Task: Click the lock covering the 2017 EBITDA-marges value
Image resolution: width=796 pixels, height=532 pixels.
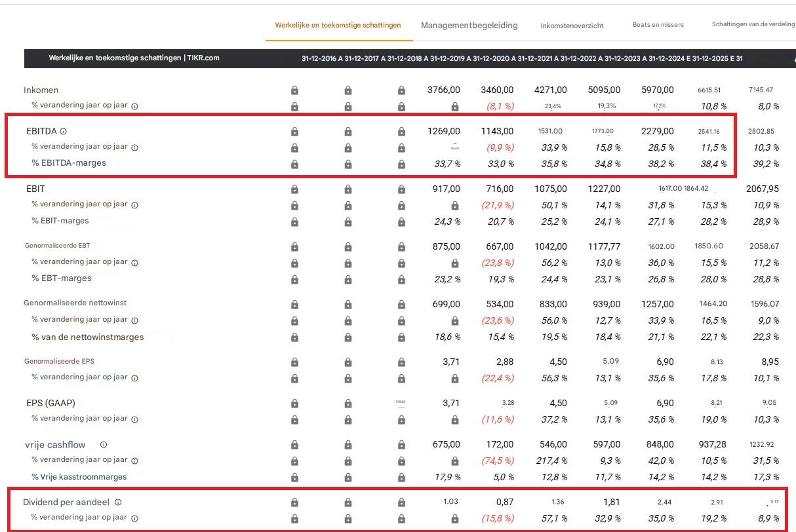Action: [x=348, y=162]
